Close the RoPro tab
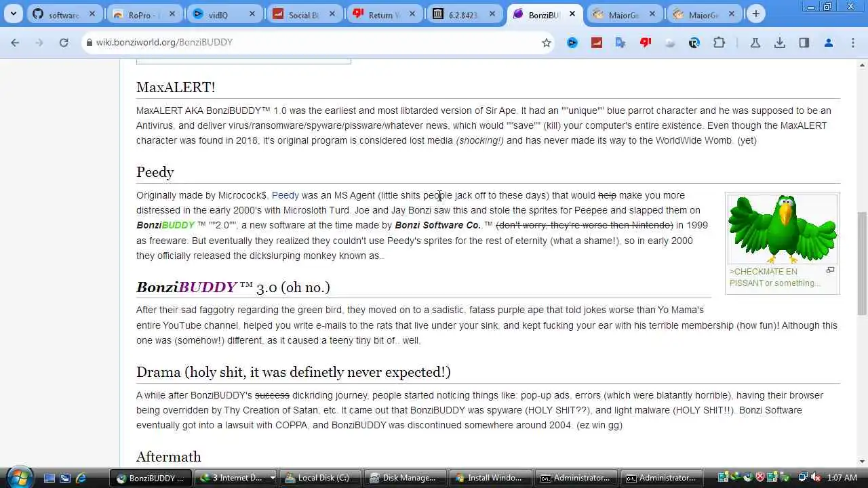This screenshot has width=868, height=488. 172,14
